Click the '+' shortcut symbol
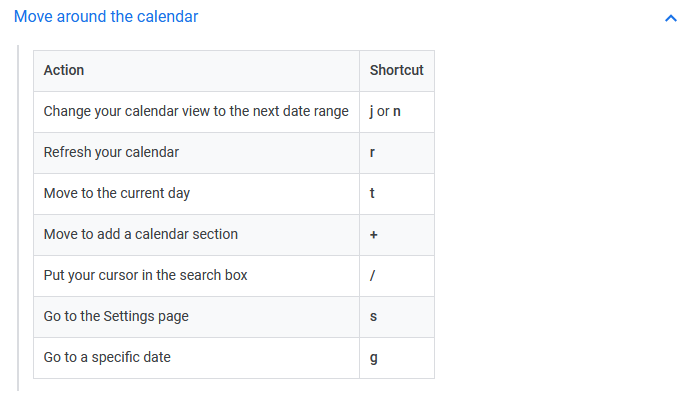Screen dimensions: 699x399 tap(374, 234)
